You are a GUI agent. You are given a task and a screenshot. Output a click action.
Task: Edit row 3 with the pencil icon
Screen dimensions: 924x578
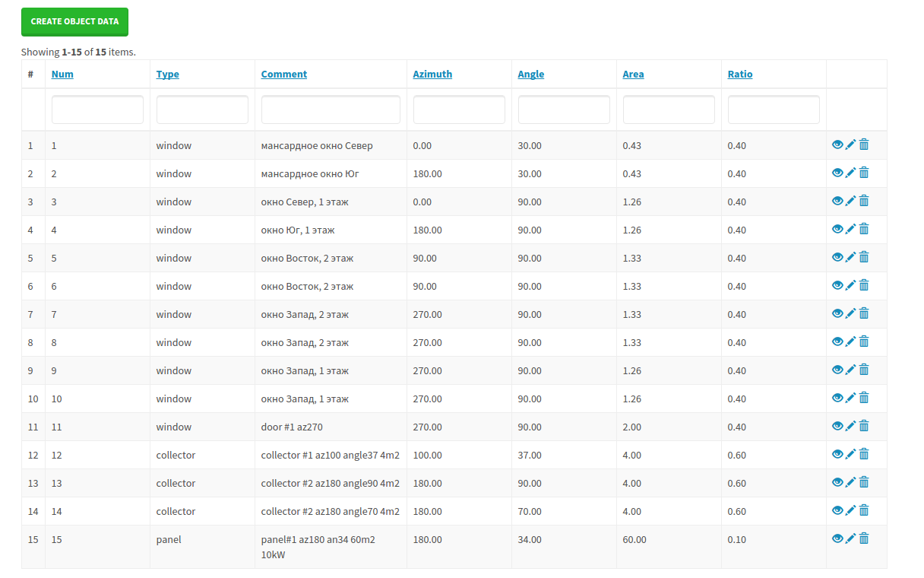point(850,201)
